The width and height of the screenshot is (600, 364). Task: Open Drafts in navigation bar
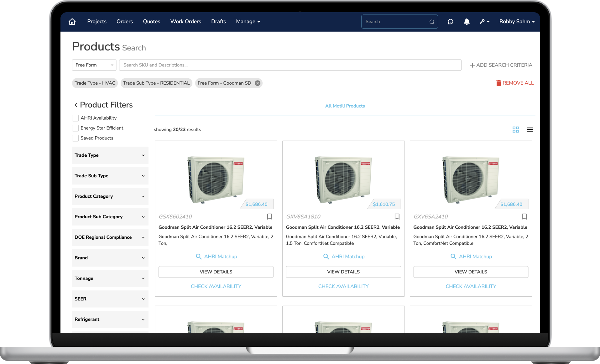click(218, 22)
